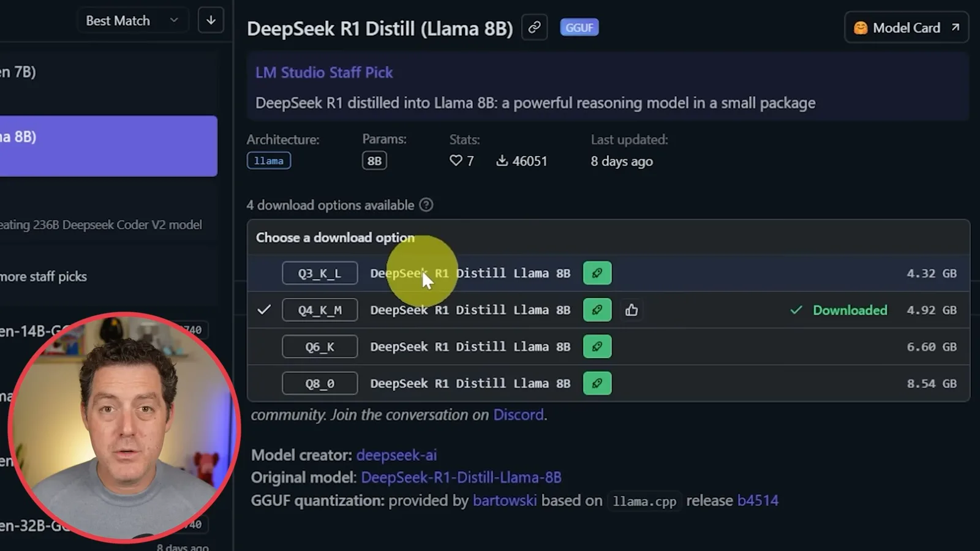
Task: Click the LM Studio Staff Pick heading
Action: (324, 72)
